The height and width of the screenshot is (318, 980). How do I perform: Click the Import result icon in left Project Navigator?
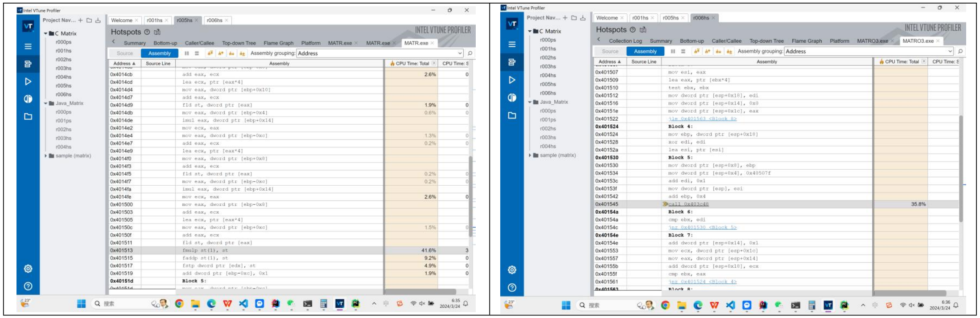98,20
